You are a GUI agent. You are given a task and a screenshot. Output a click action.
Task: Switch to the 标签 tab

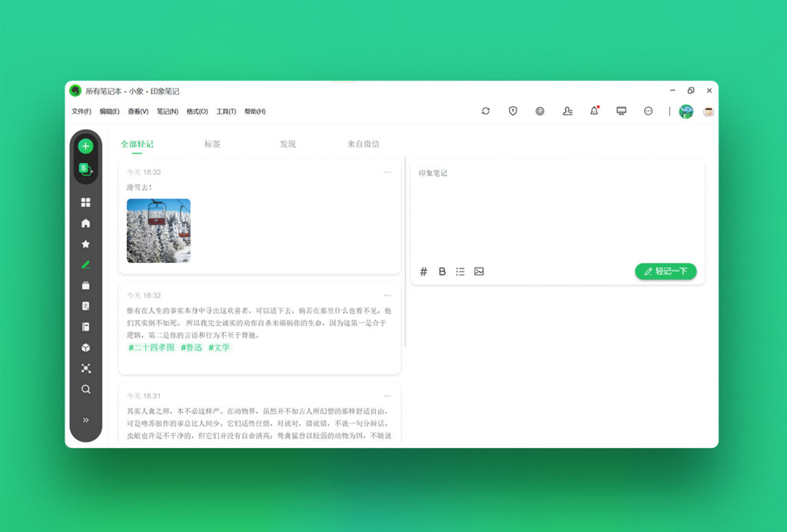click(212, 144)
